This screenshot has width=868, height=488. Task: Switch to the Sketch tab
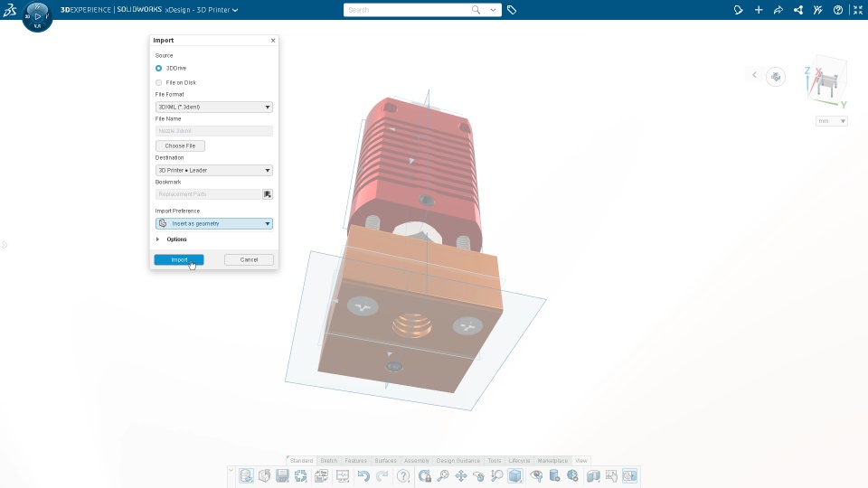click(x=329, y=460)
